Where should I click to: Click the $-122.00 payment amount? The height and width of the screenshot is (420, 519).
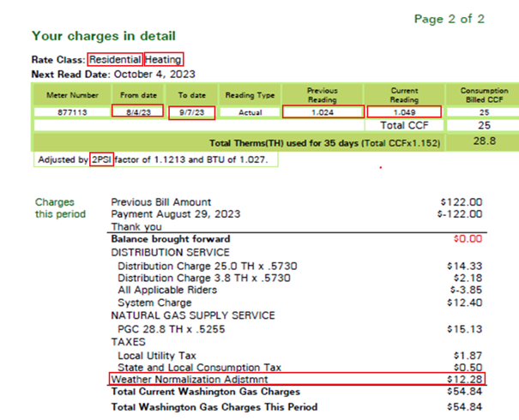click(x=460, y=214)
